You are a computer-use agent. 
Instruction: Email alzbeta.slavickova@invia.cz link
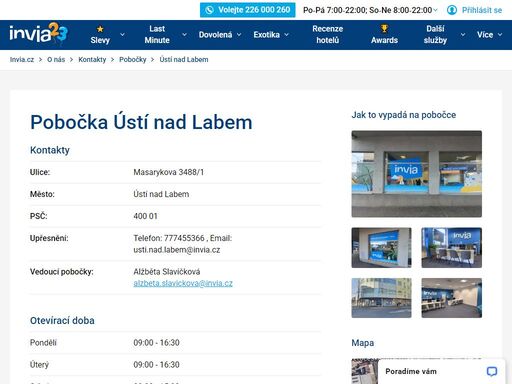183,283
